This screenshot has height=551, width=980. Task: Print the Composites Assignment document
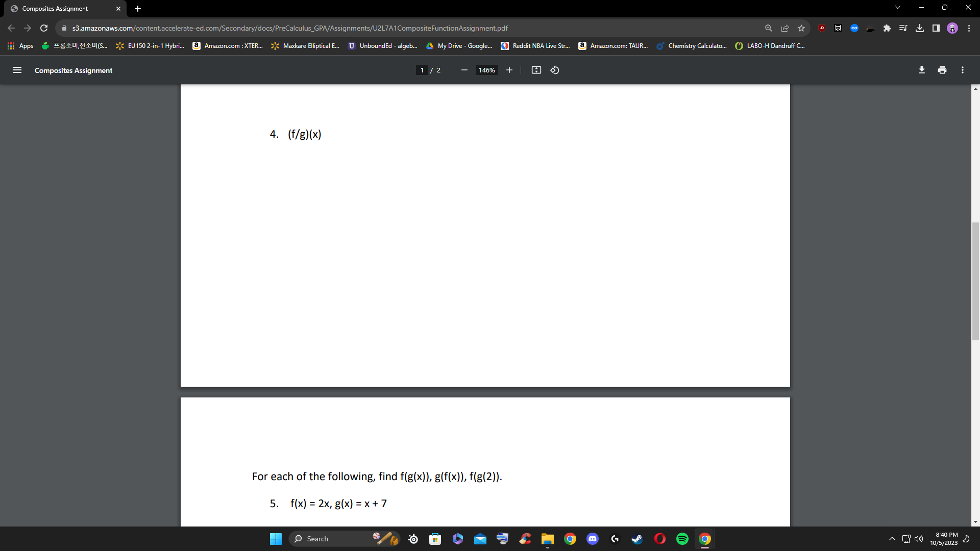click(942, 70)
